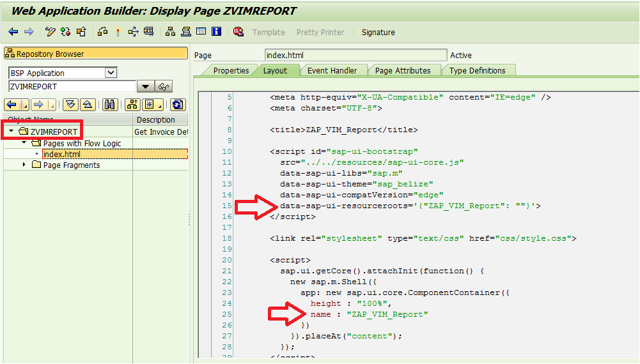Click the Pretty Printer button

320,32
